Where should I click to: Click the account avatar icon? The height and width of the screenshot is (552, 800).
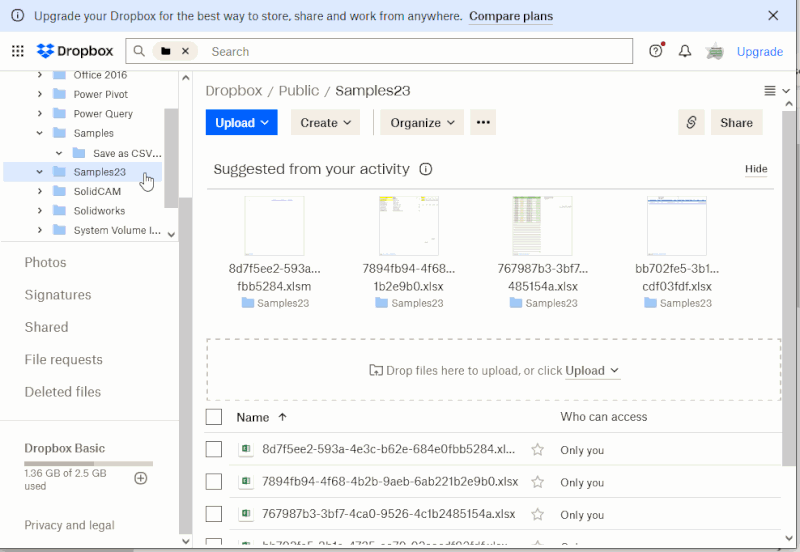point(714,52)
